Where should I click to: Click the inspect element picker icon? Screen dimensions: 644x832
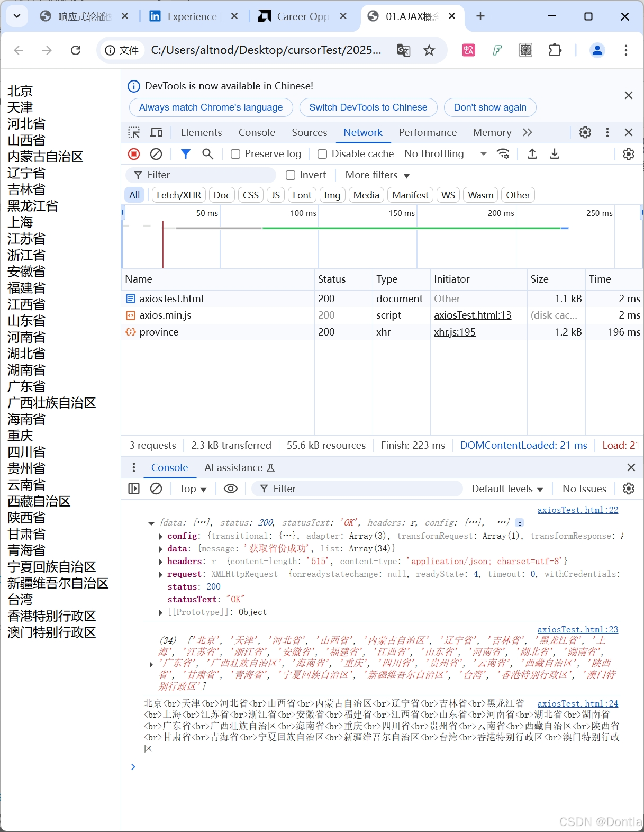pos(134,132)
